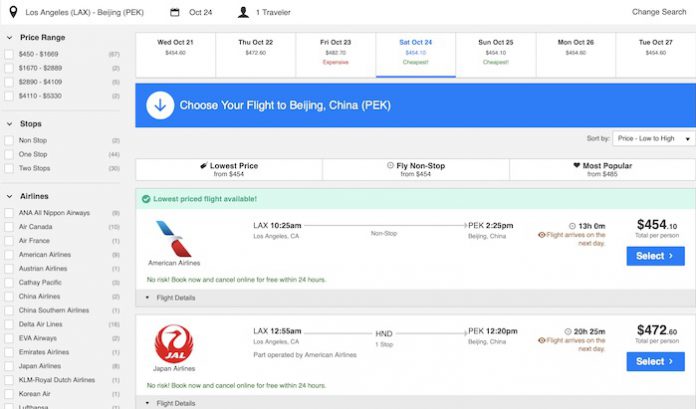
Task: Click clock icon next to 20h 25m
Action: (x=568, y=332)
